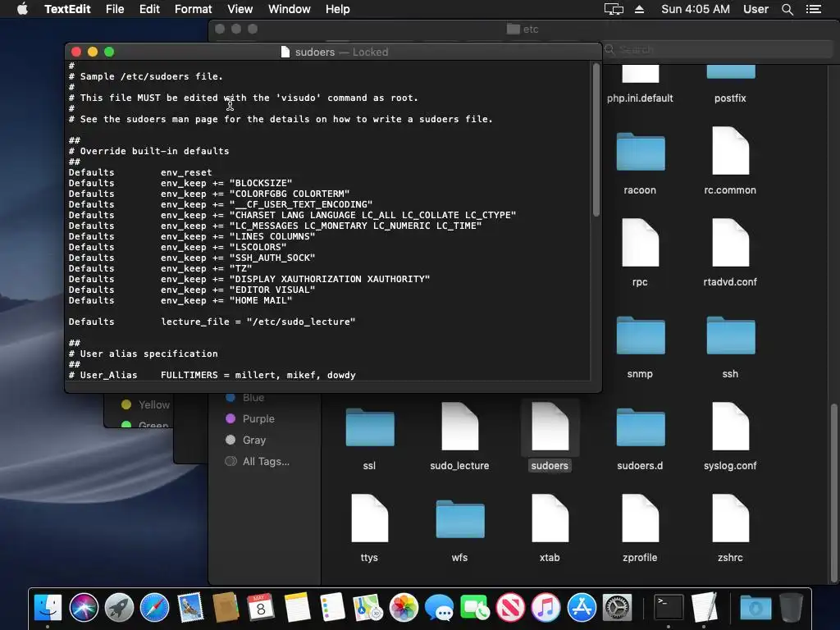
Task: Open Messages bubble icon in Dock
Action: coord(439,608)
